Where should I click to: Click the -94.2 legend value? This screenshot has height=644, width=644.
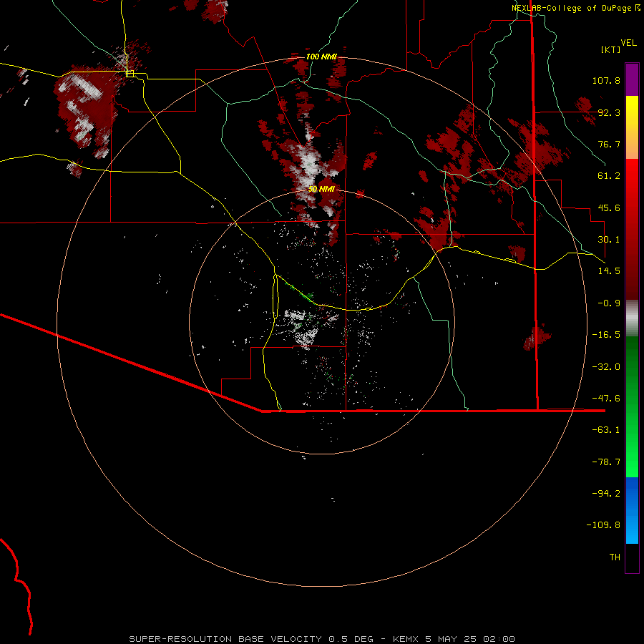pos(606,494)
